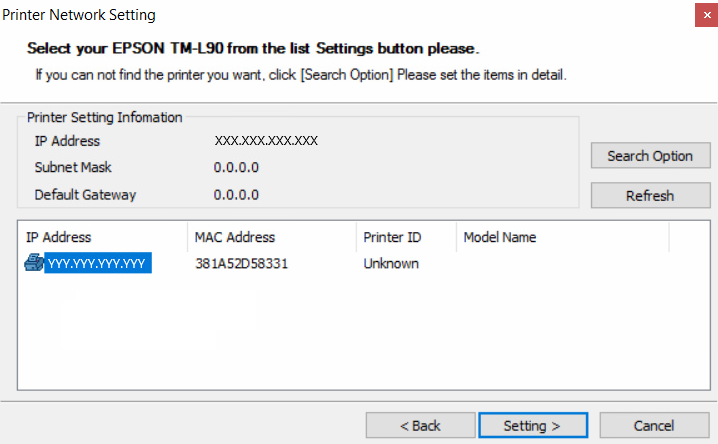Viewport: 718px width, 444px height.
Task: Open Search Option settings
Action: point(649,156)
